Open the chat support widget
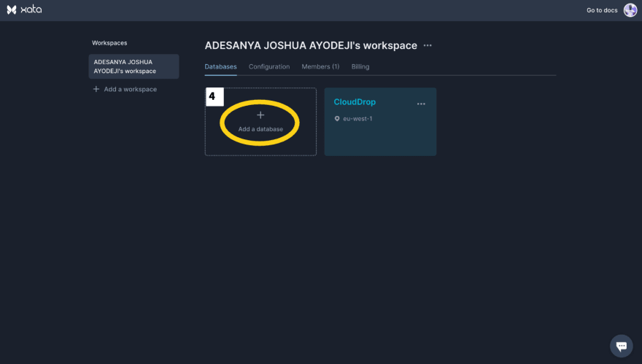Image resolution: width=642 pixels, height=364 pixels. tap(621, 346)
